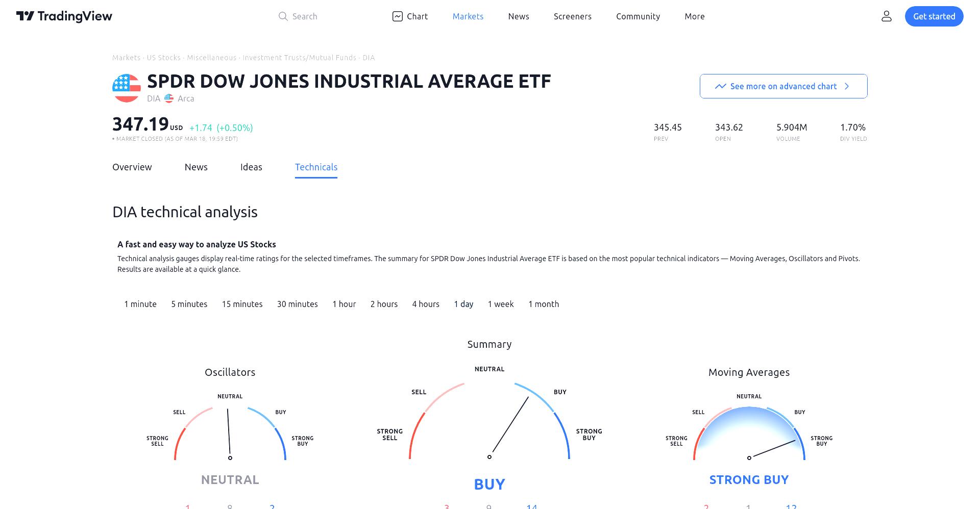Select the Technicals tab
980x509 pixels.
tap(316, 167)
